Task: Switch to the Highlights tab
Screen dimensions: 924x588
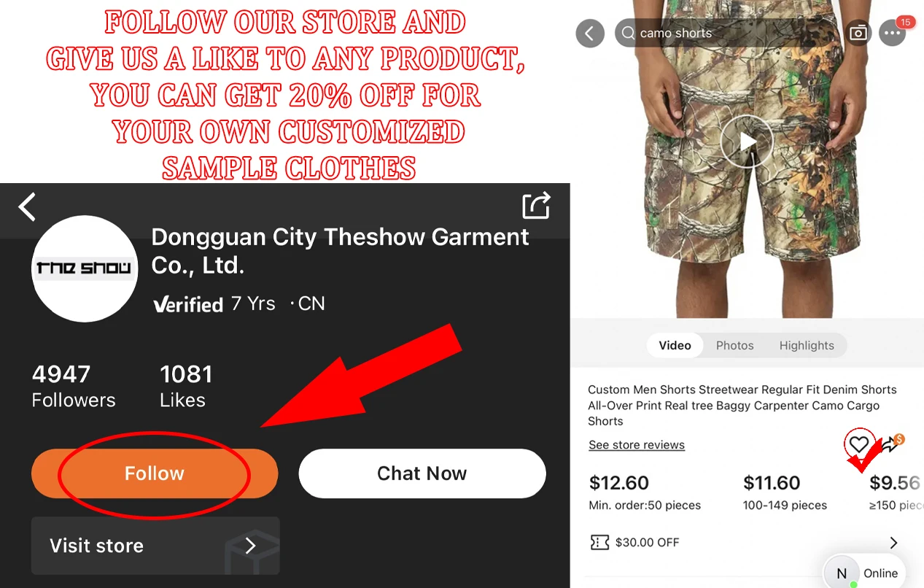Action: [x=806, y=345]
